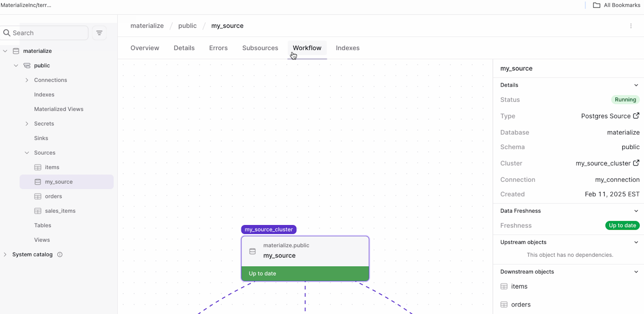Open the Postgres Source external link icon
This screenshot has width=644, height=314.
[636, 116]
